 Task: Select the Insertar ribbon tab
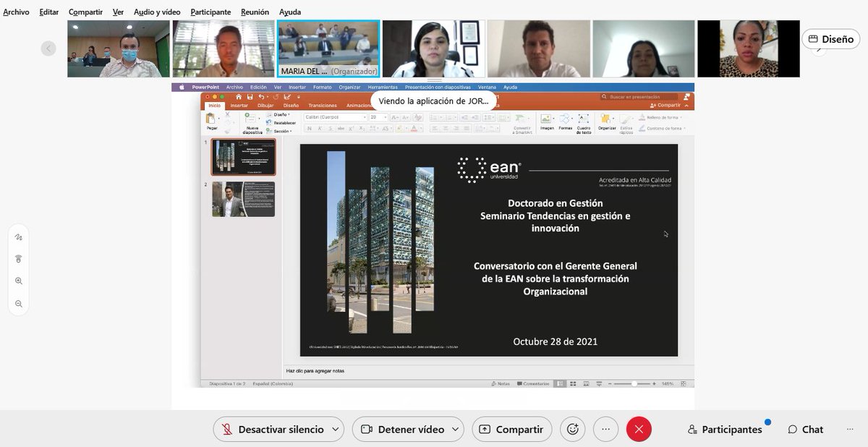pos(239,105)
